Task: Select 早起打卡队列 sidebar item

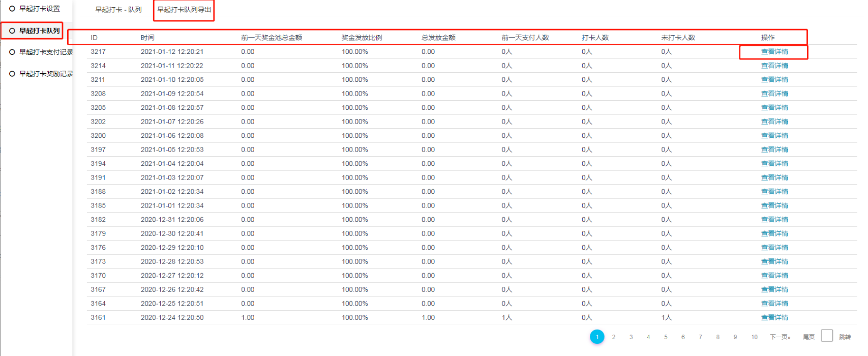Action: (39, 31)
